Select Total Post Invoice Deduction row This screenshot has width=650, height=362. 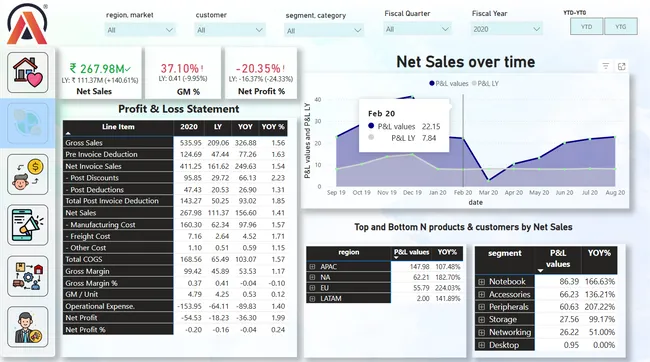(x=118, y=201)
